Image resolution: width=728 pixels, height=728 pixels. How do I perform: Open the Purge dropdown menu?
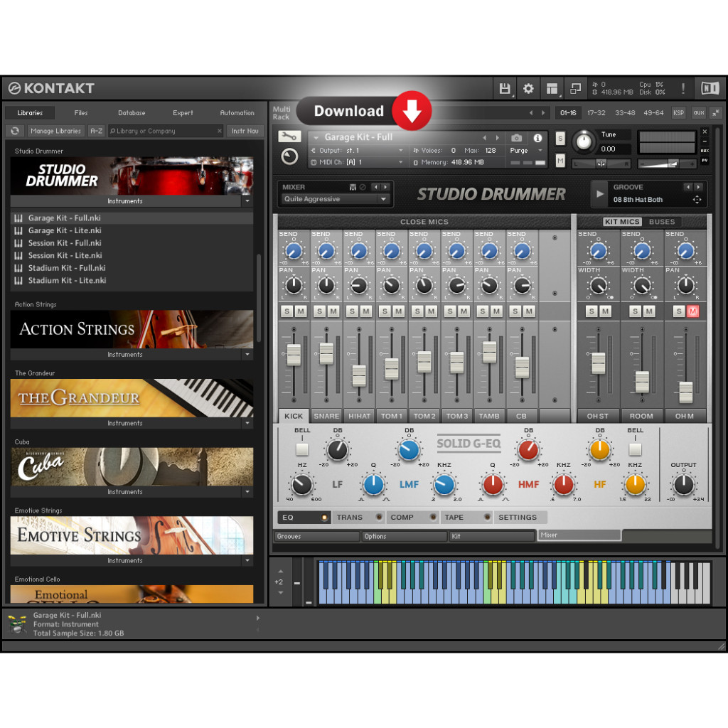[526, 151]
